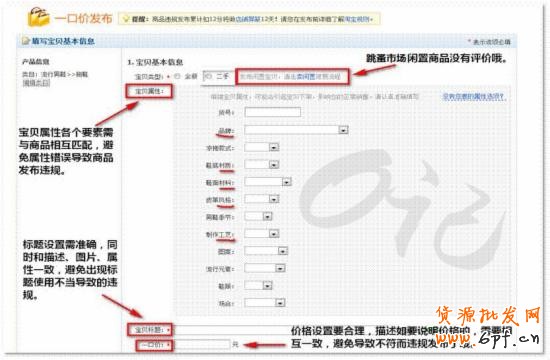Click the page icon beside 填写宝贝基本信息
This screenshot has height=360, width=550.
[x=26, y=41]
